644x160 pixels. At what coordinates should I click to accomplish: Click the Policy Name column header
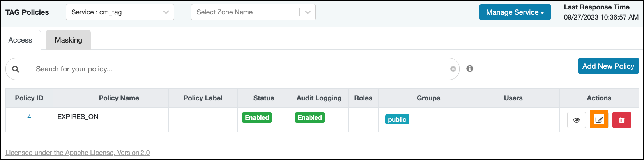[119, 98]
